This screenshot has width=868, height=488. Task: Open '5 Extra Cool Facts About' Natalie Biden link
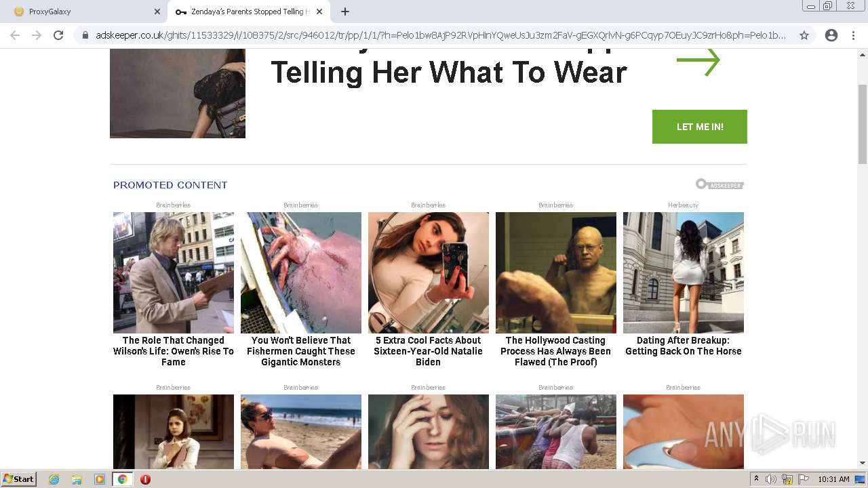tap(429, 351)
